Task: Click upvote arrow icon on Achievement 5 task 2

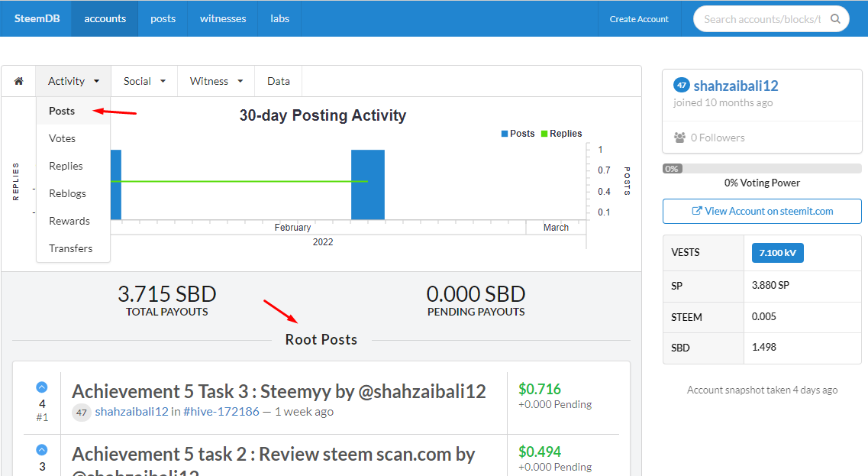Action: click(x=42, y=450)
